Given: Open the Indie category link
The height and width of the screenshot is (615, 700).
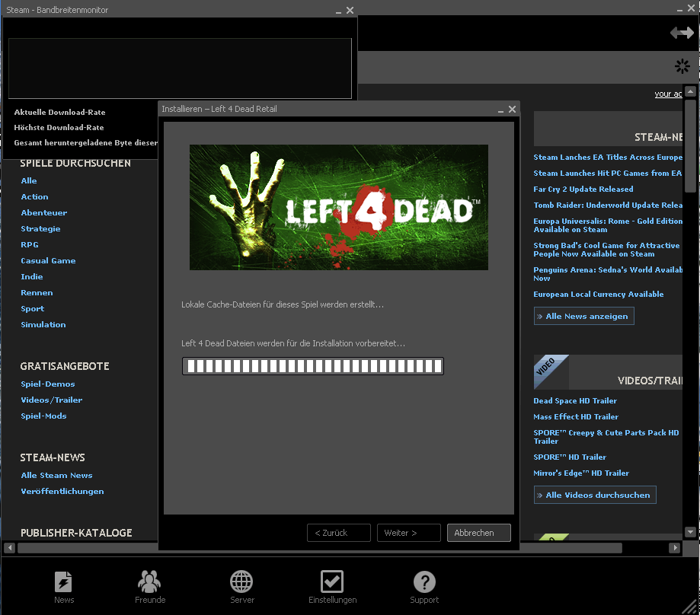Looking at the screenshot, I should coord(32,276).
